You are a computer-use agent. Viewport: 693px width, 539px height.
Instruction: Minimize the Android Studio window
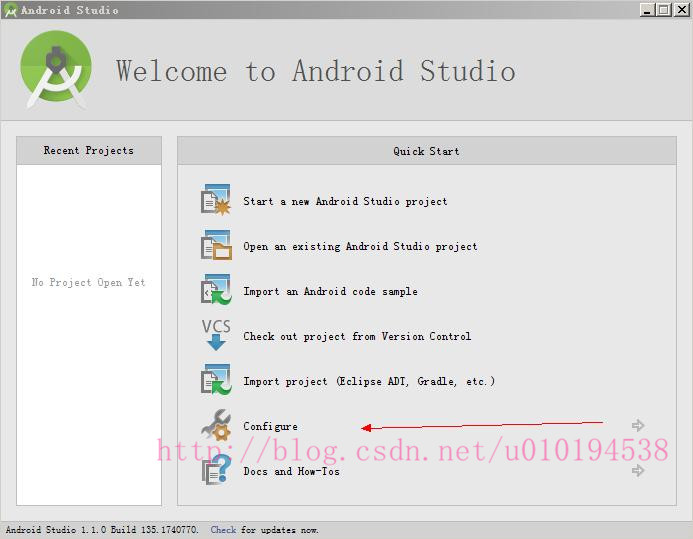tap(647, 9)
